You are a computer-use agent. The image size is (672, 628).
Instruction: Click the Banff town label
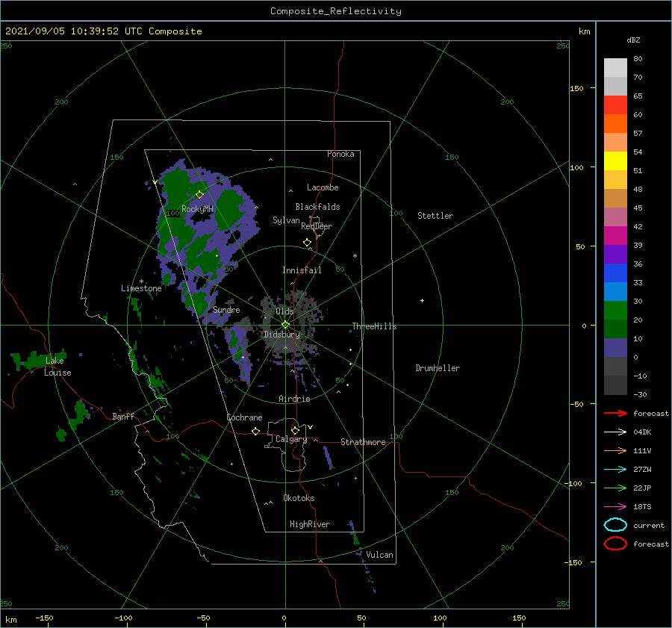click(x=123, y=416)
